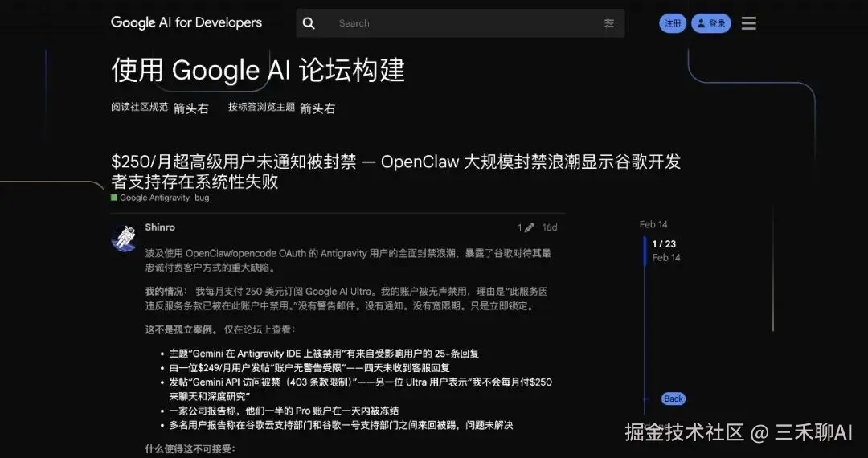Click the search magnifier icon
The width and height of the screenshot is (868, 458).
[x=309, y=23]
